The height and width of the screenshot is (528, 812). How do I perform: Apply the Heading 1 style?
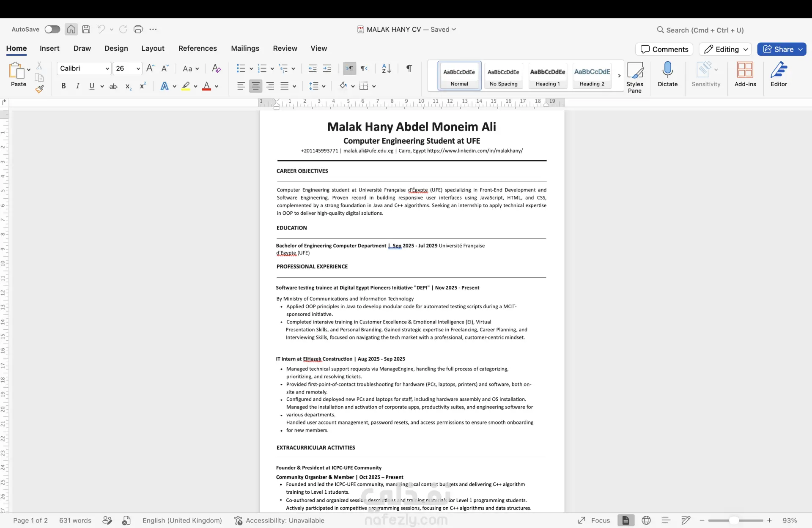tap(547, 76)
